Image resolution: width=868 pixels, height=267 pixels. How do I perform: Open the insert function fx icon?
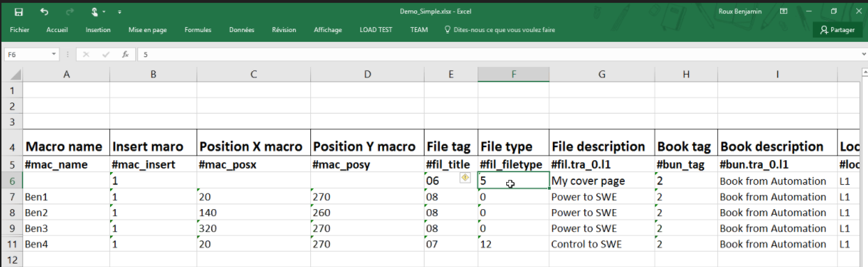pos(125,54)
